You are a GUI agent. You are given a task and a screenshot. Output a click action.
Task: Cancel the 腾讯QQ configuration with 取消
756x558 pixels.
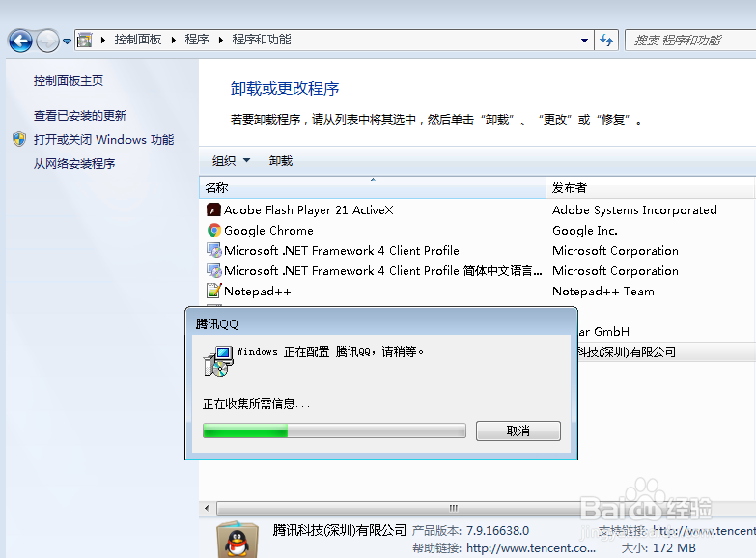[x=518, y=431]
